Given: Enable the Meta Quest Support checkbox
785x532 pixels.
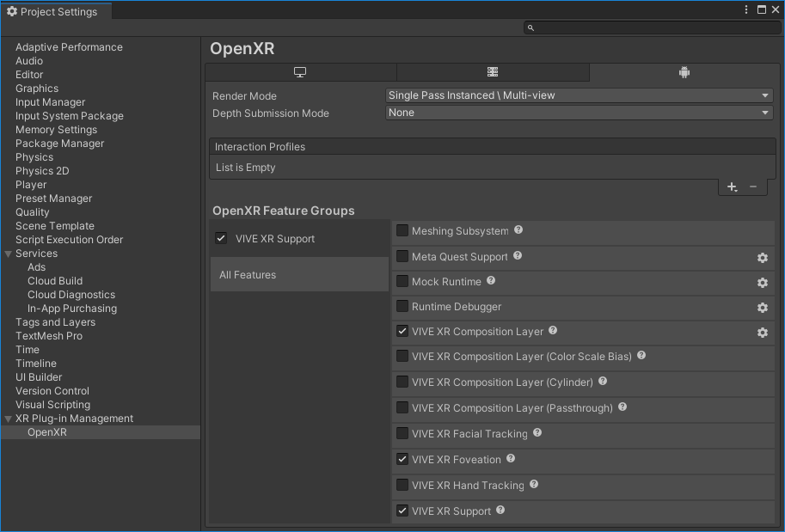Looking at the screenshot, I should point(402,256).
